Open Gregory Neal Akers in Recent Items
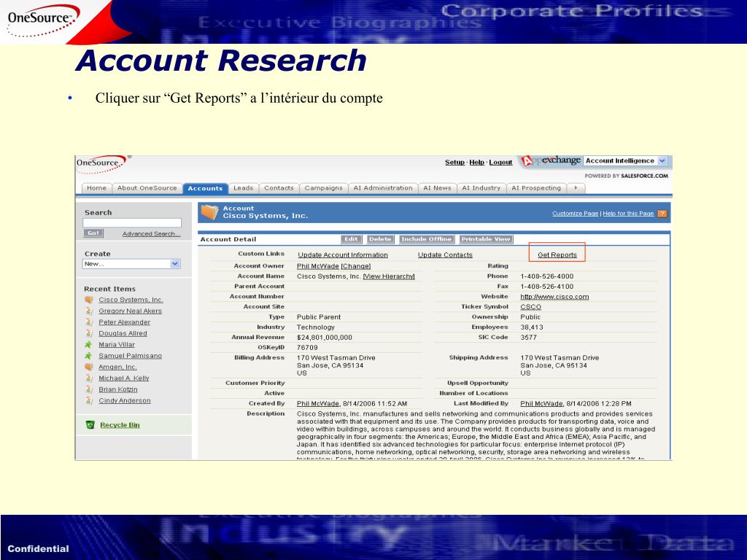 (130, 311)
